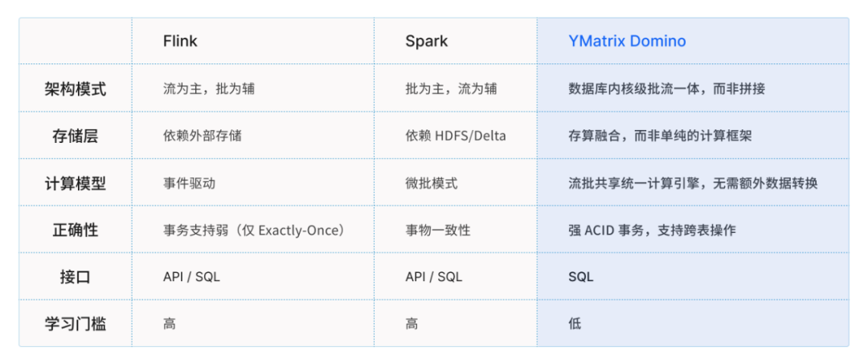
Task: Click the 强 ACID 事务 cell
Action: pos(652,230)
